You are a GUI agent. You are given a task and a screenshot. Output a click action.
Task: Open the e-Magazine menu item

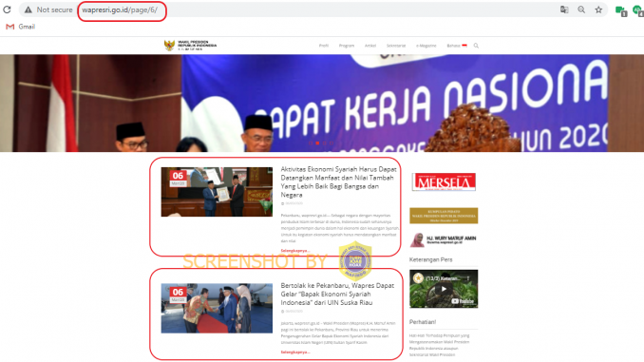click(x=426, y=46)
